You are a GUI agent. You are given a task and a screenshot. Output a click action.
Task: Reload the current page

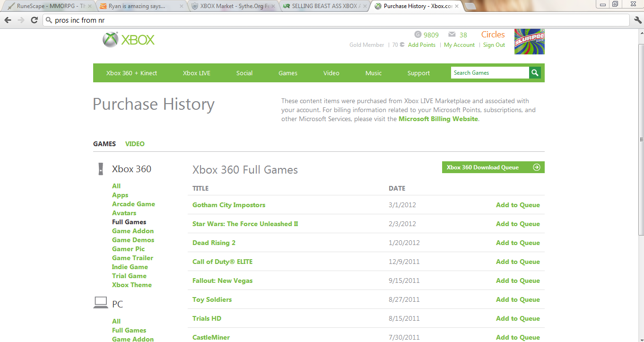coord(34,20)
